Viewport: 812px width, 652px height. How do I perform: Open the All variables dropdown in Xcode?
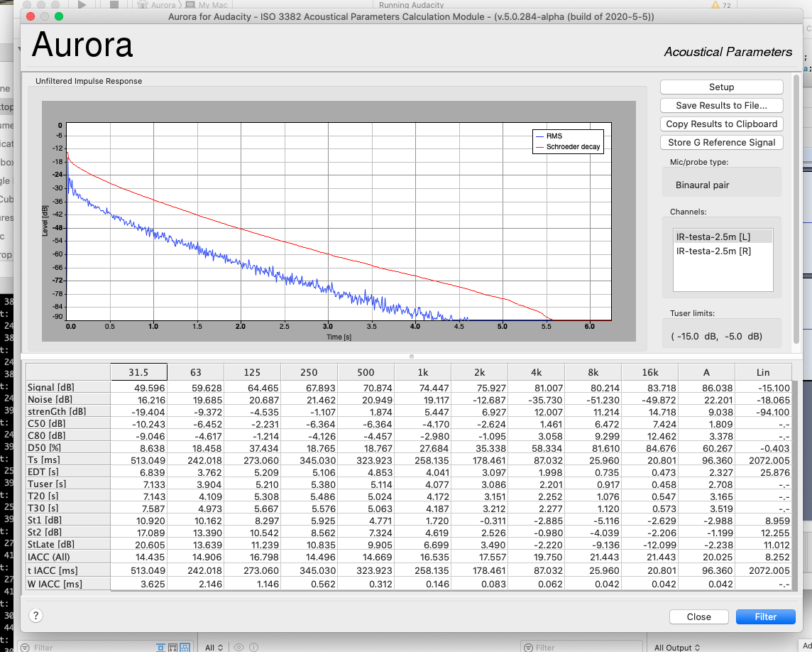(214, 647)
